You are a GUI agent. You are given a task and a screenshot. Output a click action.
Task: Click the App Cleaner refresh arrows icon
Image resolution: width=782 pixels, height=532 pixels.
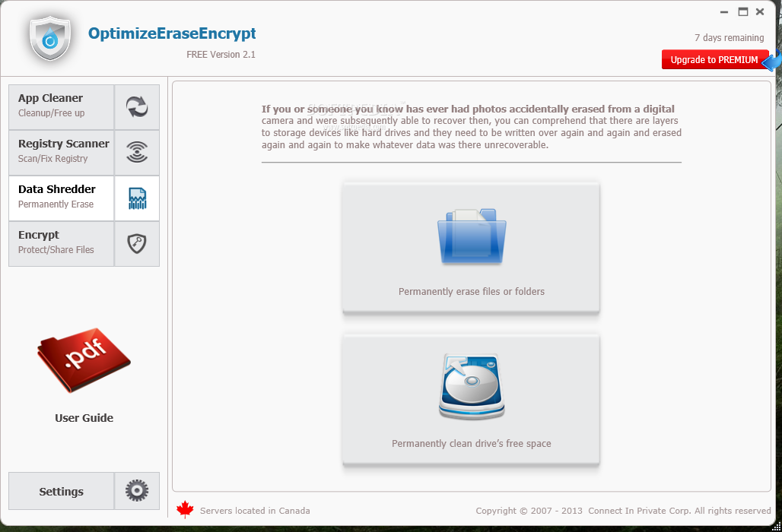[x=137, y=106]
